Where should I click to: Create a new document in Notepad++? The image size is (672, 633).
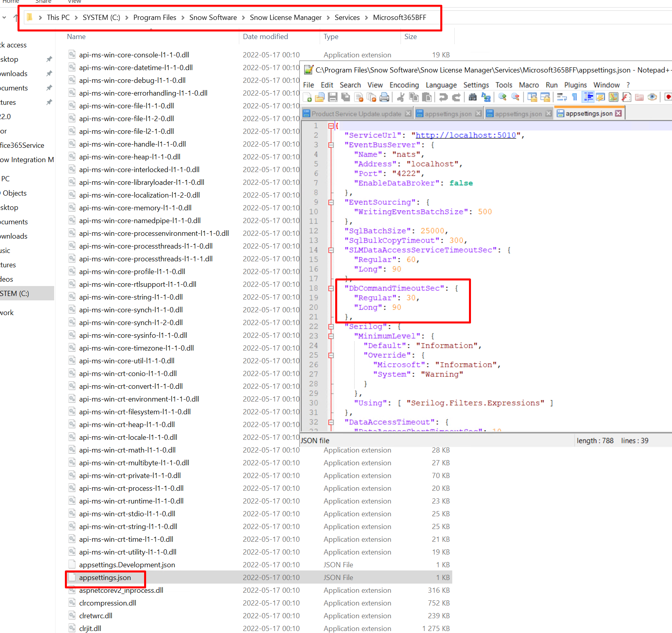307,97
